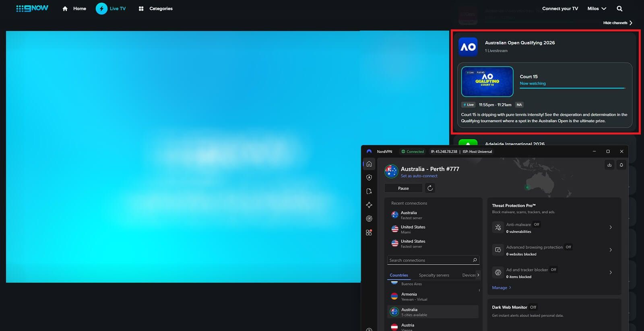The height and width of the screenshot is (331, 644).
Task: Click Australia Perth #777 flag icon
Action: [391, 171]
